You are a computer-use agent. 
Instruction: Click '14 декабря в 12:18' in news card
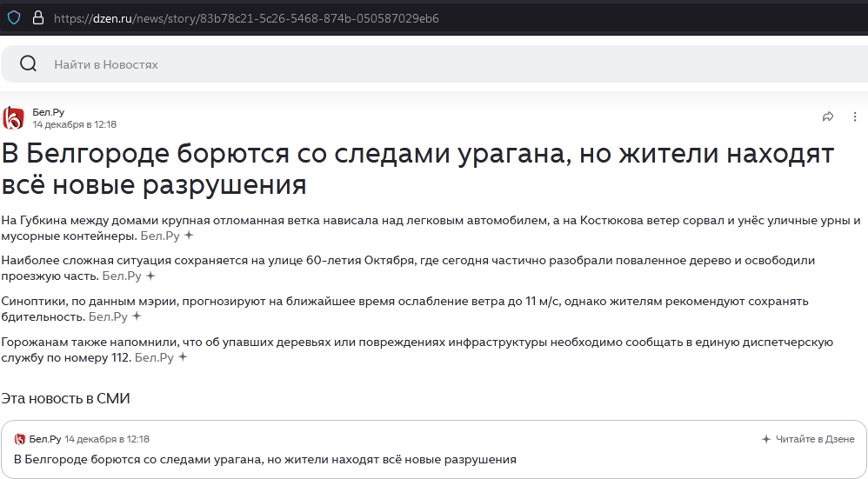pyautogui.click(x=107, y=439)
